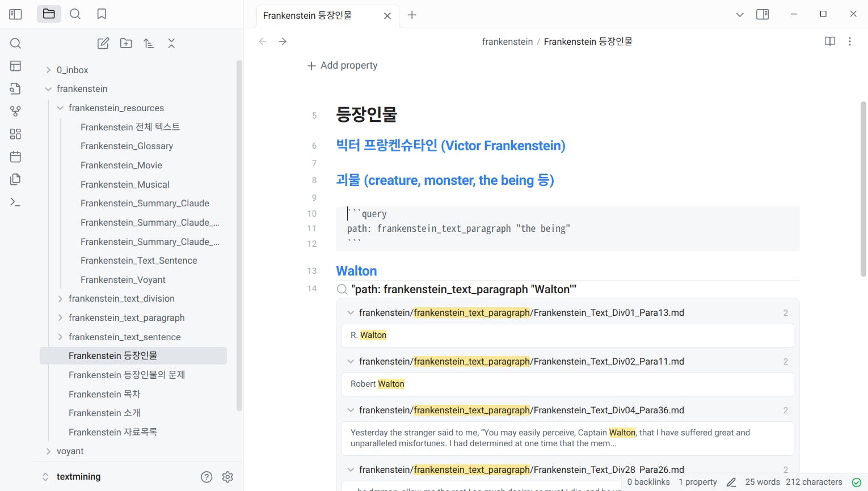Change the file sort order
The height and width of the screenshot is (491, 868).
(149, 44)
